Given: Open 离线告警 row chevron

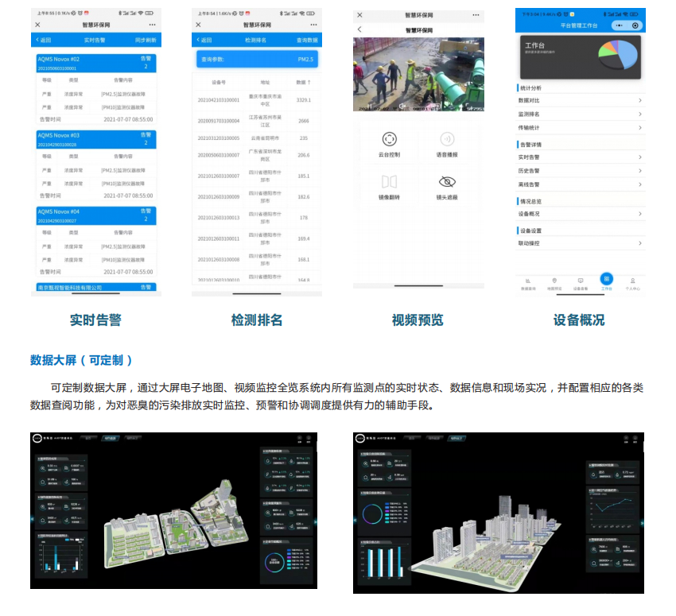Looking at the screenshot, I should click(639, 184).
